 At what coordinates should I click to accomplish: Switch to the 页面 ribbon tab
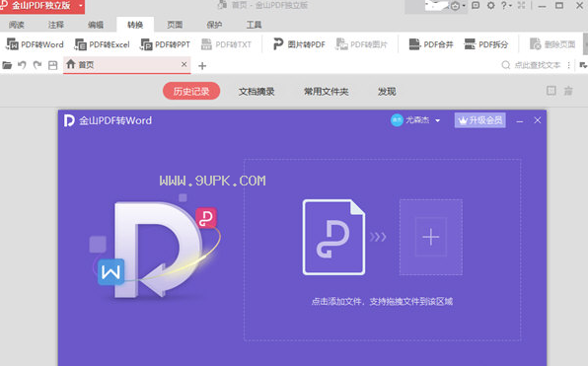[175, 25]
